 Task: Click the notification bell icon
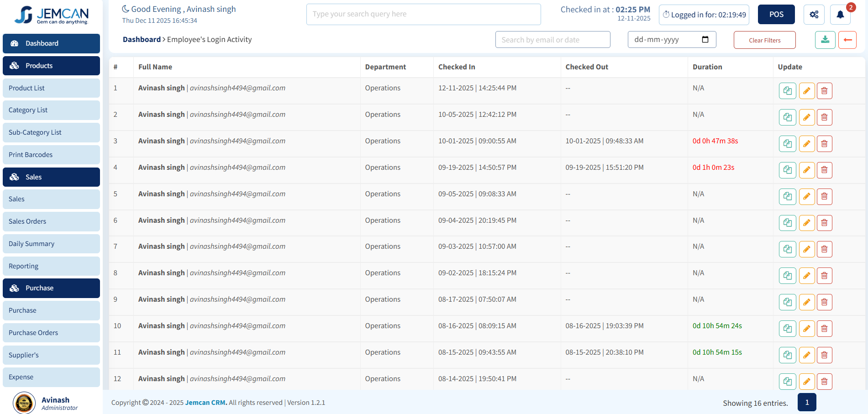coord(840,15)
